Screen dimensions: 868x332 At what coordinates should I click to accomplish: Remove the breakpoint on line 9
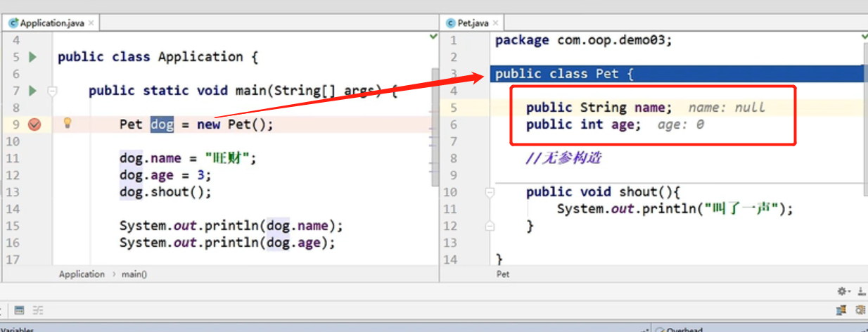click(x=34, y=124)
